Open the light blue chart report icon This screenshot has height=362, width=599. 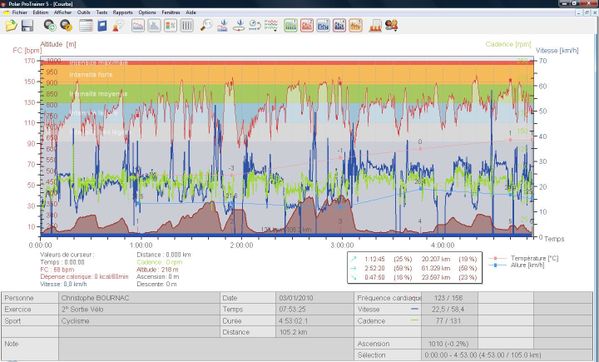[x=323, y=26]
